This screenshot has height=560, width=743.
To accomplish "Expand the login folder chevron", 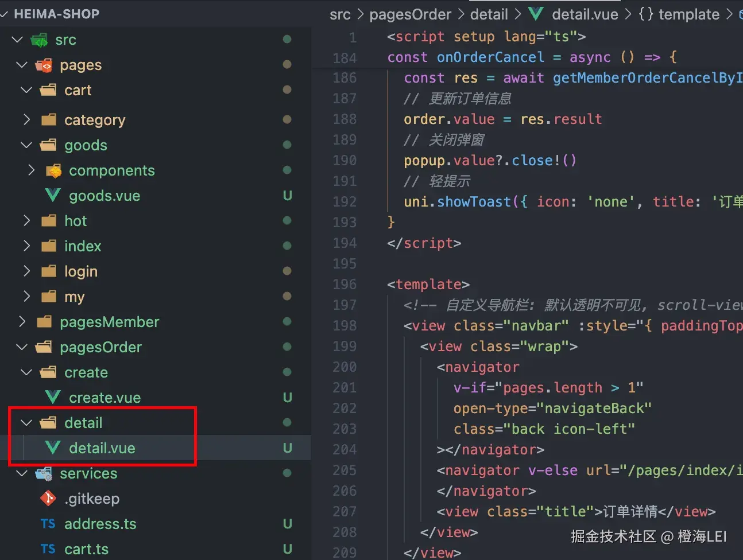I will click(26, 271).
